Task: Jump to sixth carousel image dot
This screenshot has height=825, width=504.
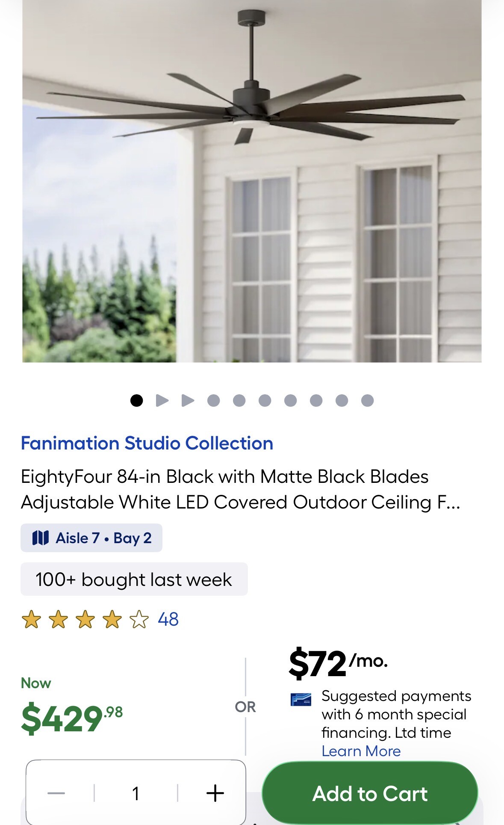Action: [x=265, y=401]
